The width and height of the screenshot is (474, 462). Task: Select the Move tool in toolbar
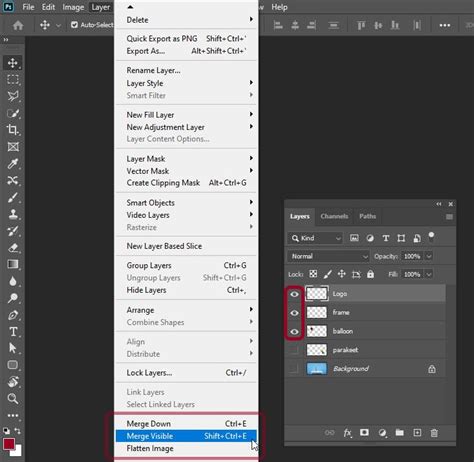point(13,63)
